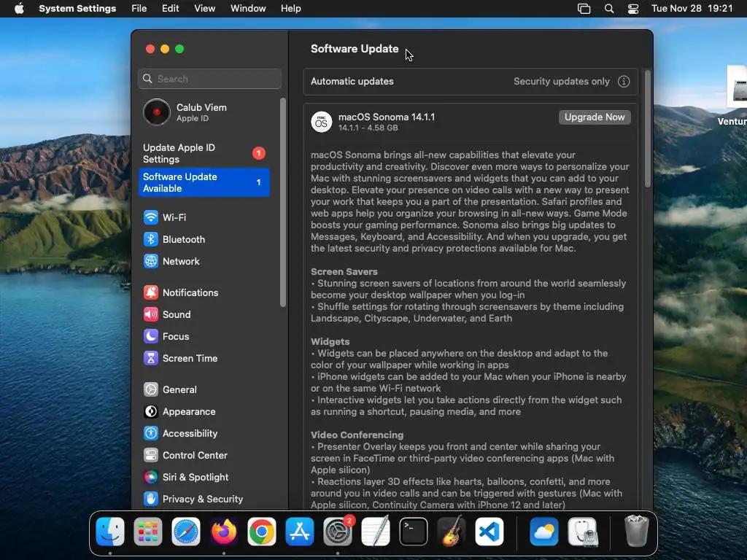Open General settings
Image resolution: width=747 pixels, height=560 pixels.
pos(169,389)
